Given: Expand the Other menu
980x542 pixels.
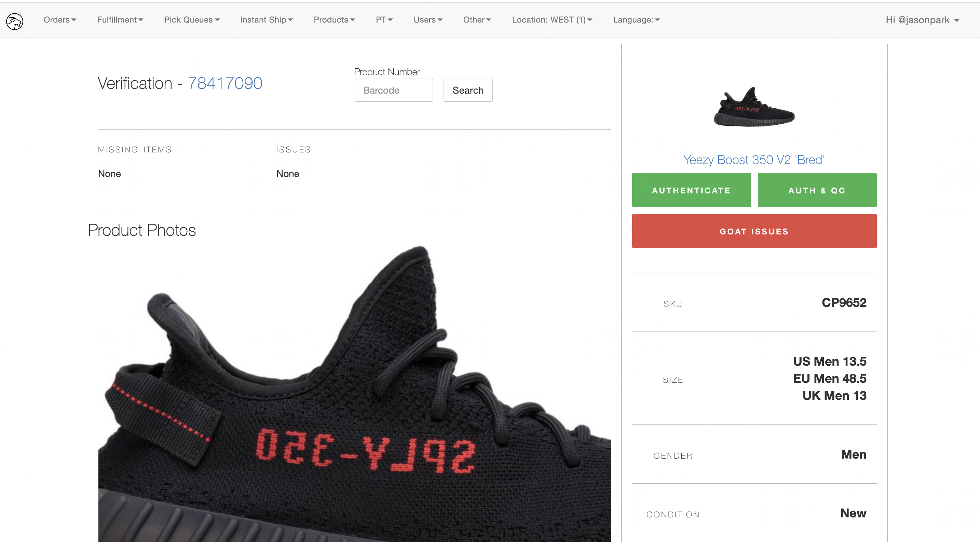Looking at the screenshot, I should [477, 20].
